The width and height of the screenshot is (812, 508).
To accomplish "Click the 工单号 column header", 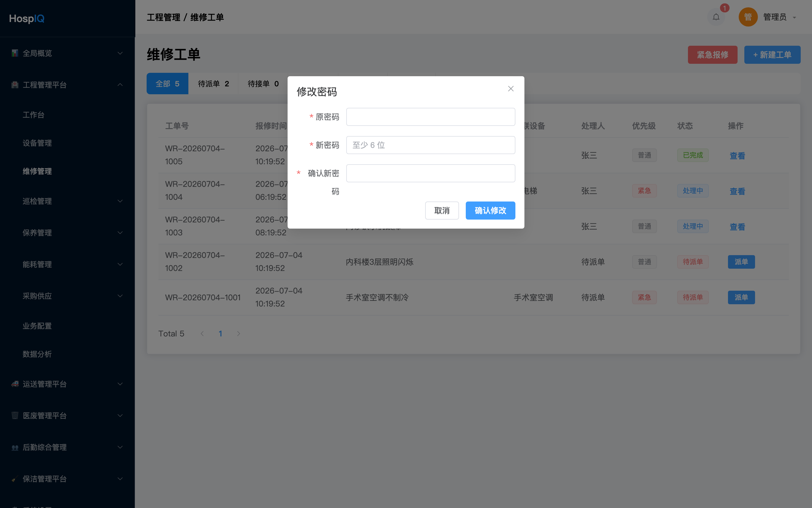I will [x=177, y=126].
